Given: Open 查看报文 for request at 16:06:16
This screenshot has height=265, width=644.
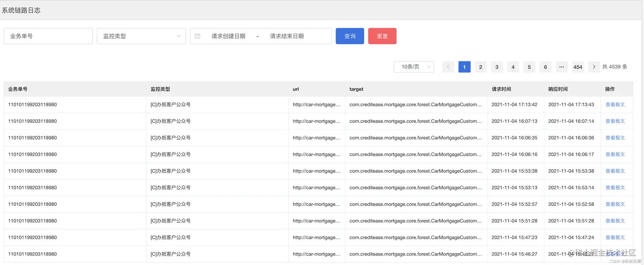Looking at the screenshot, I should (x=615, y=154).
